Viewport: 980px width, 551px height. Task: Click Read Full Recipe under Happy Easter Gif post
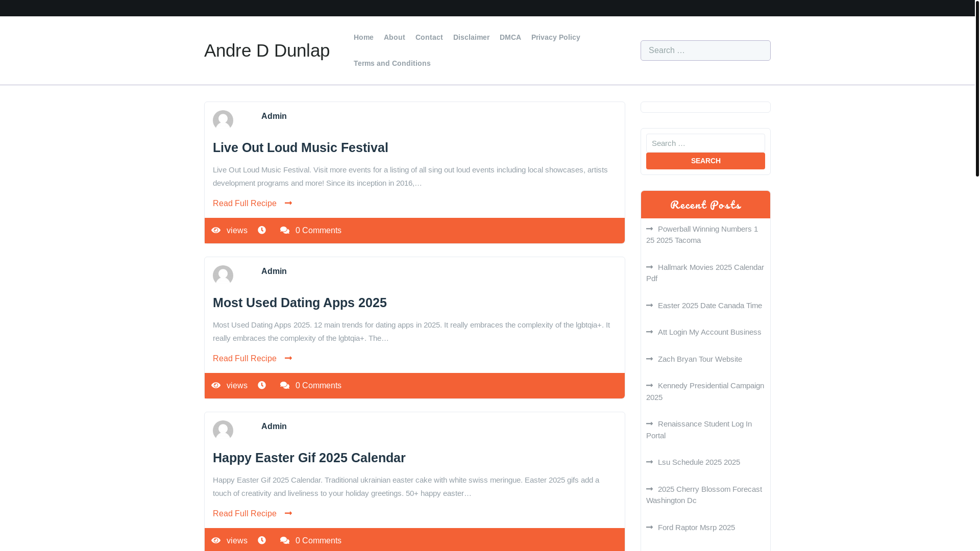click(244, 513)
